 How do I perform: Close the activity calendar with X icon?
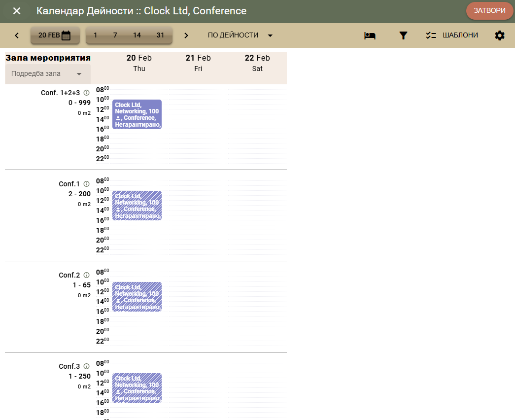17,11
